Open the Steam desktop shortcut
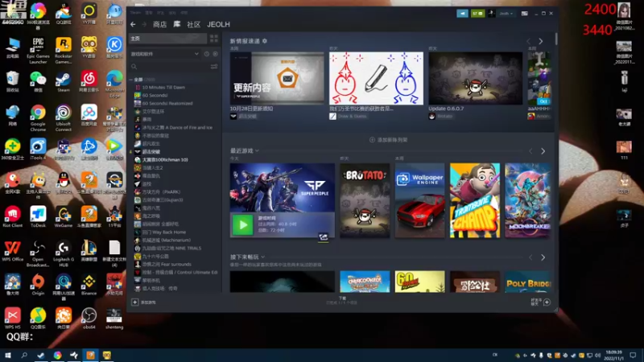This screenshot has height=362, width=644. pos(64,81)
